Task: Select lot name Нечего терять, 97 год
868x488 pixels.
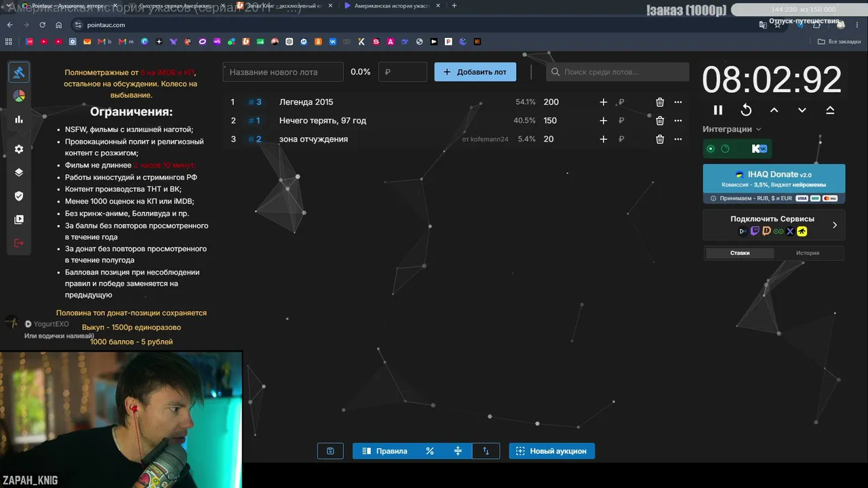Action: pyautogui.click(x=323, y=121)
